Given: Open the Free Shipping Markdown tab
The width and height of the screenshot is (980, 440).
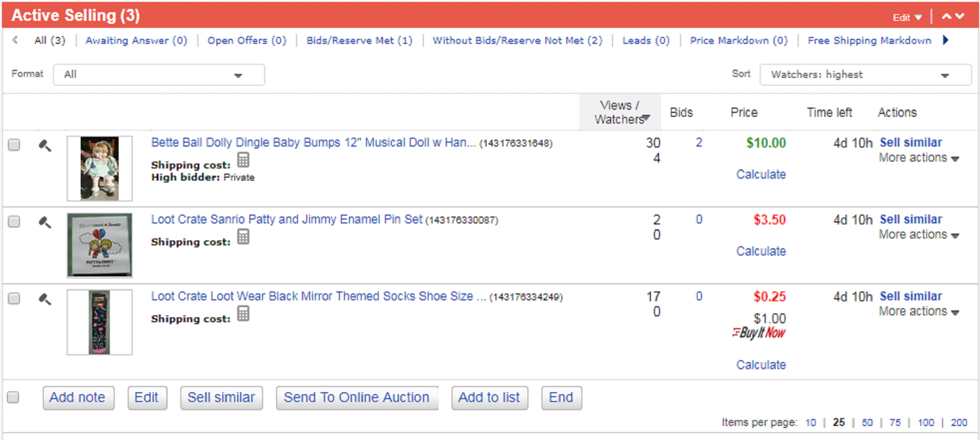Looking at the screenshot, I should (x=870, y=40).
